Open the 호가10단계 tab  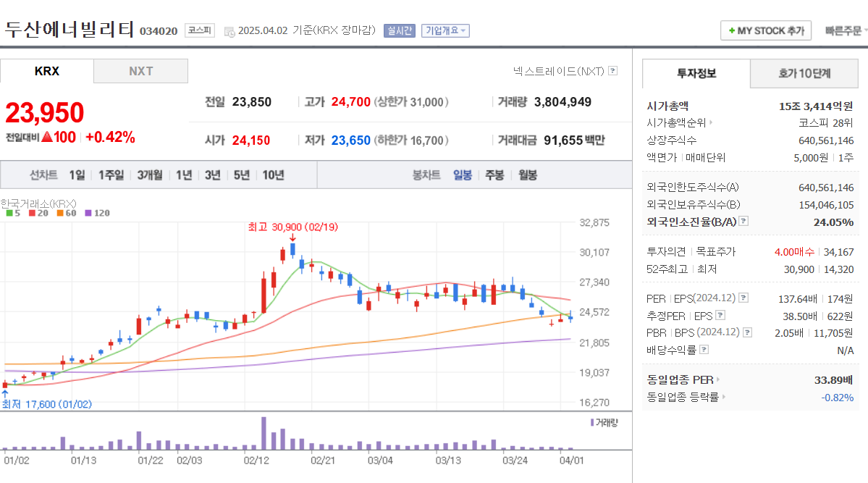pos(804,73)
